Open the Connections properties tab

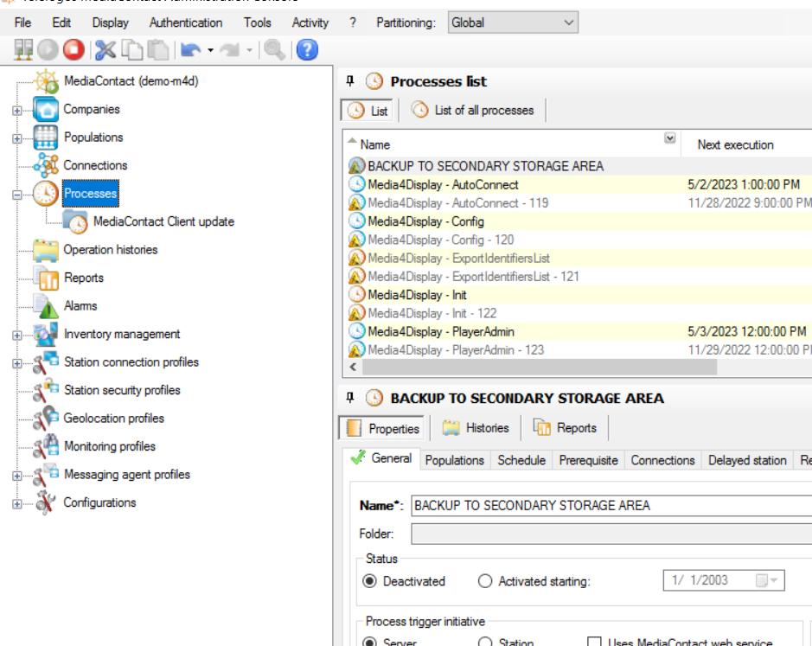662,460
